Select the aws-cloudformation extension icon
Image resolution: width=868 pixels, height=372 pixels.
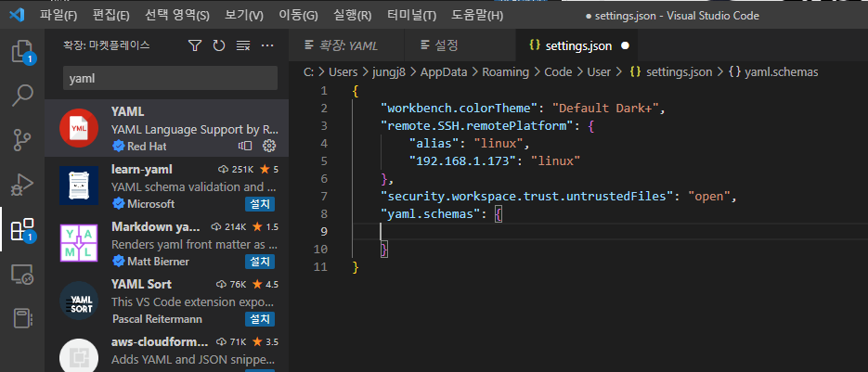[x=79, y=355]
